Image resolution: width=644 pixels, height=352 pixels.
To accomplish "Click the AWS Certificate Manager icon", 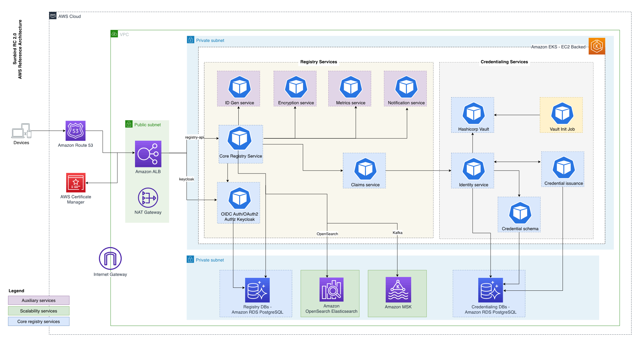I will point(76,182).
